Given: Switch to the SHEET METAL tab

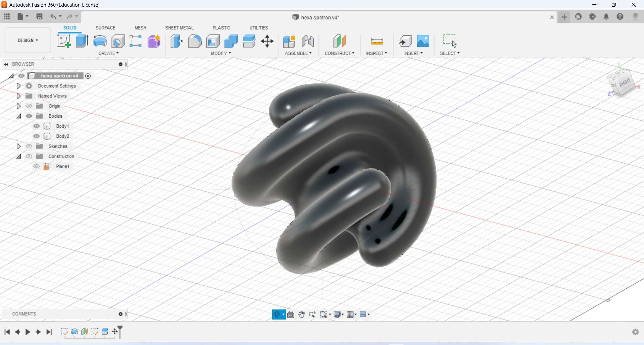Looking at the screenshot, I should (180, 28).
